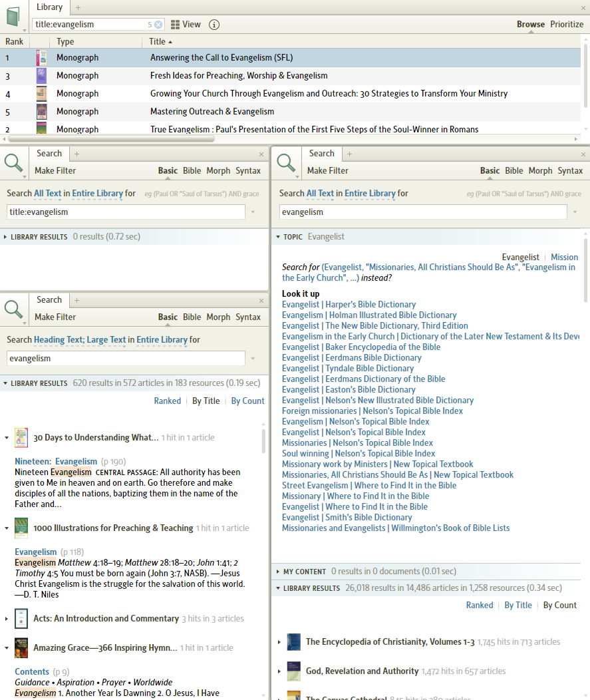The height and width of the screenshot is (700, 590).
Task: Open cover of Answering the Call to Evangelism
Action: pos(41,58)
